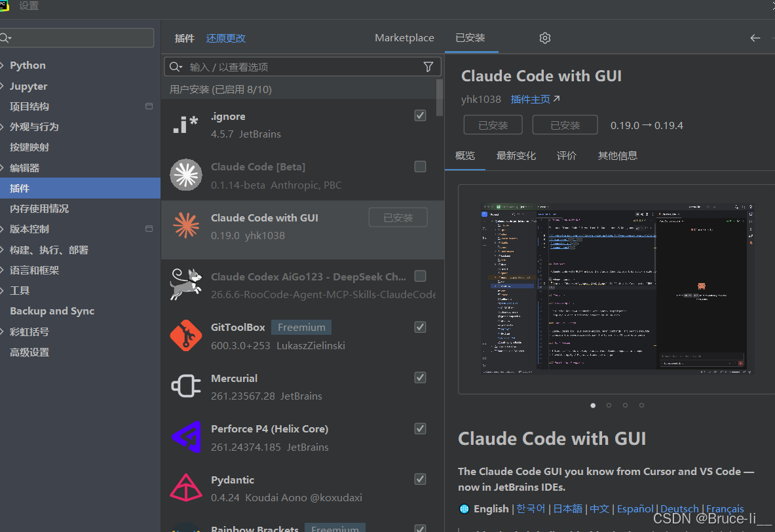The width and height of the screenshot is (775, 532).
Task: Click the external link arrow after 插件主页
Action: point(557,99)
